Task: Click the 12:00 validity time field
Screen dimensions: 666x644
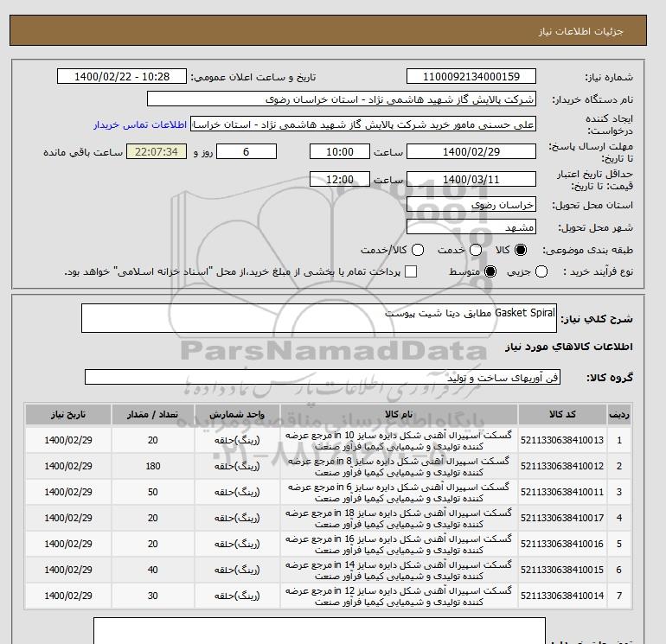Action: [x=340, y=179]
